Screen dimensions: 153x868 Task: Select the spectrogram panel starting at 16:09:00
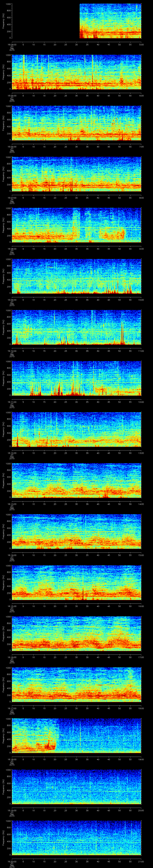point(77,276)
